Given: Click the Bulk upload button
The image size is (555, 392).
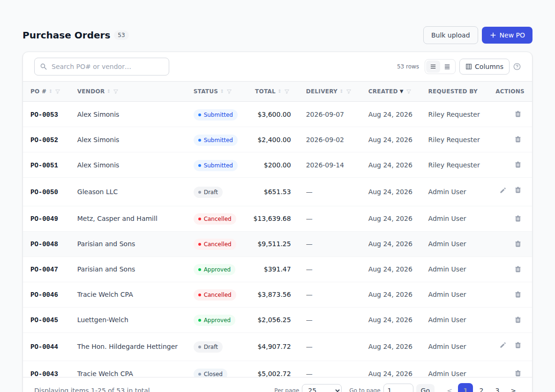Looking at the screenshot, I should click(x=450, y=35).
